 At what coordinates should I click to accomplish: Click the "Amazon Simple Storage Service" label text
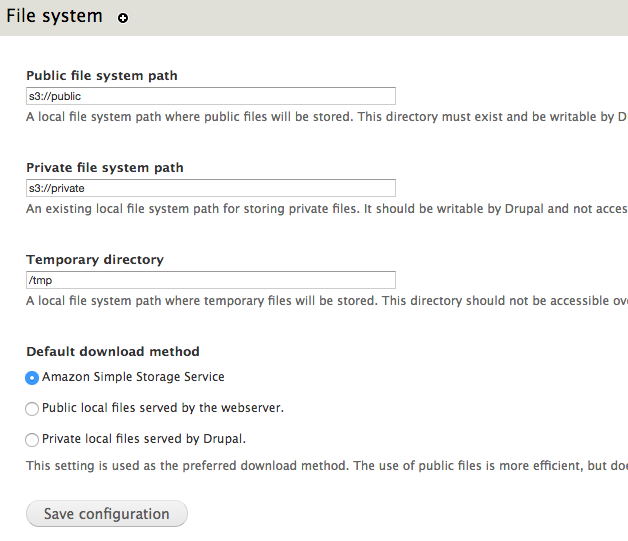coord(133,377)
